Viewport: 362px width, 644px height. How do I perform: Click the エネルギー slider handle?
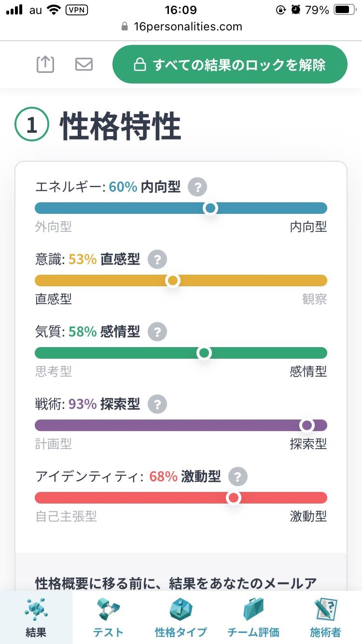tap(210, 208)
